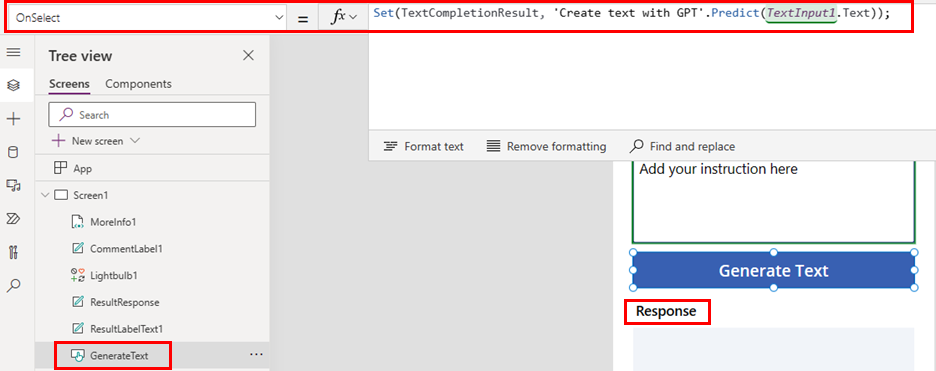
Task: Select ResultResponse in the tree view
Action: click(x=125, y=302)
